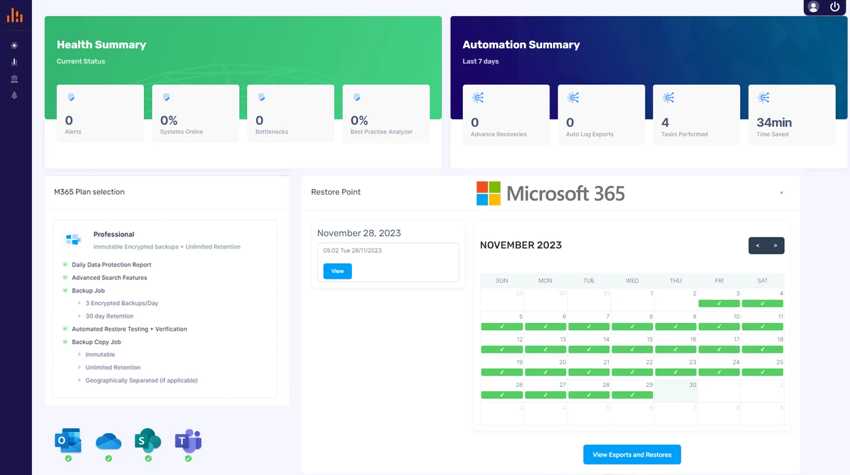The width and height of the screenshot is (850, 475).
Task: Open the building-shaped icon in left sidebar
Action: pyautogui.click(x=14, y=79)
